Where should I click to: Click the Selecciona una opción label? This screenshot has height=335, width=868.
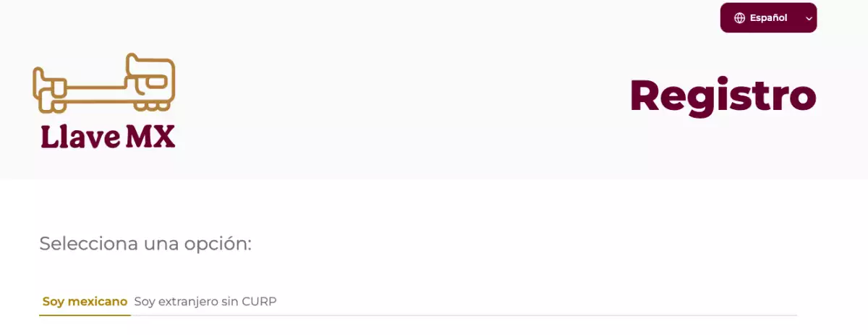point(145,243)
